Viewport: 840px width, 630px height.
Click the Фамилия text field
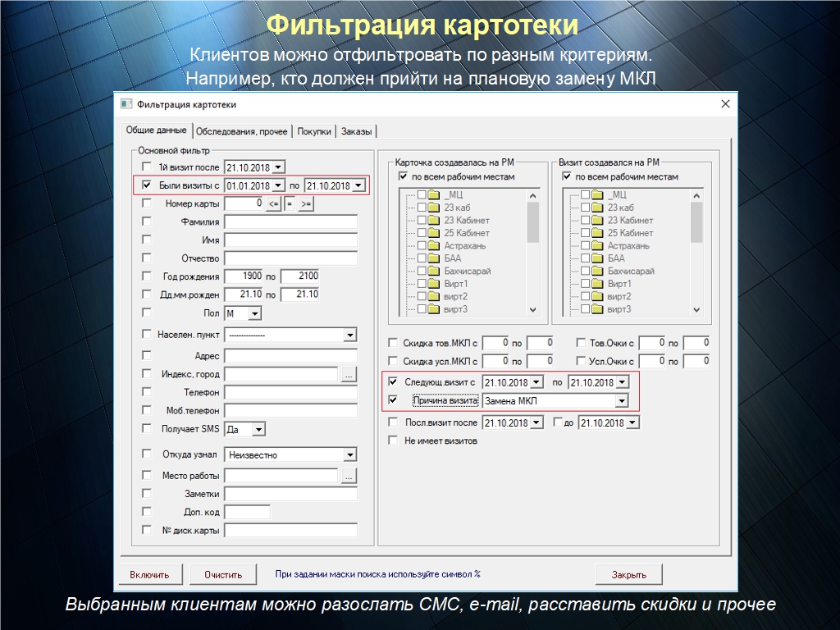click(x=290, y=221)
